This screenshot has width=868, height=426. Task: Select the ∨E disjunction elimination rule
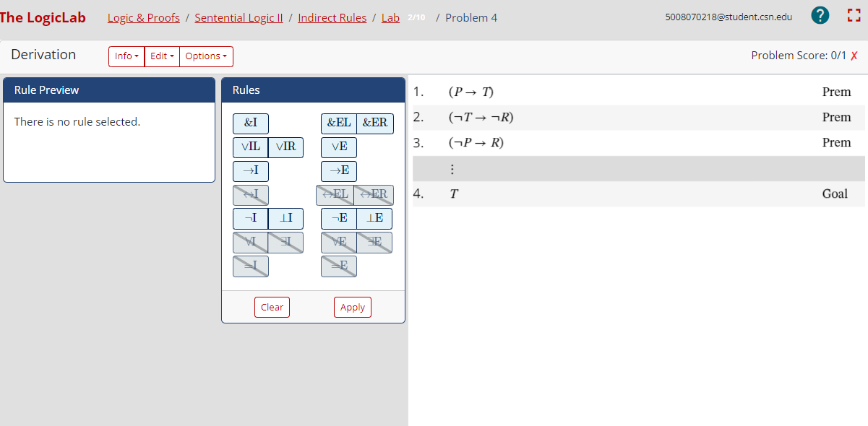[339, 147]
